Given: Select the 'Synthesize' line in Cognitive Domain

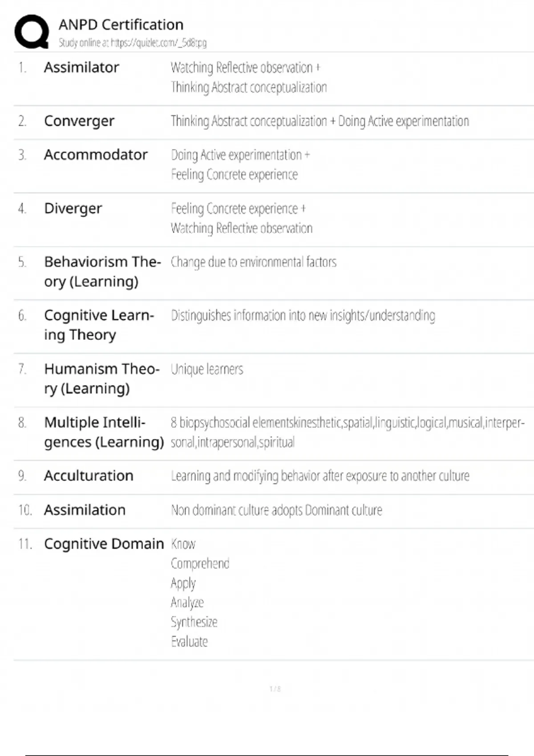Looking at the screenshot, I should pos(194,622).
